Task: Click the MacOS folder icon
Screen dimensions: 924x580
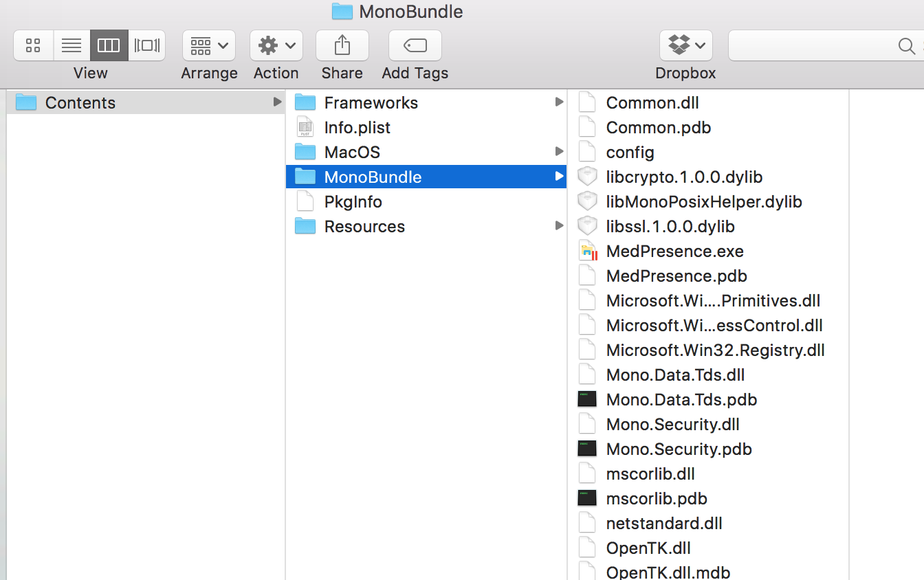Action: tap(305, 152)
